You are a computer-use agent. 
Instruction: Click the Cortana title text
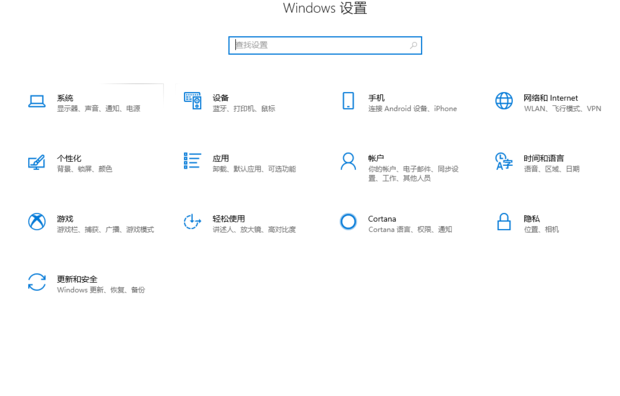coord(382,219)
